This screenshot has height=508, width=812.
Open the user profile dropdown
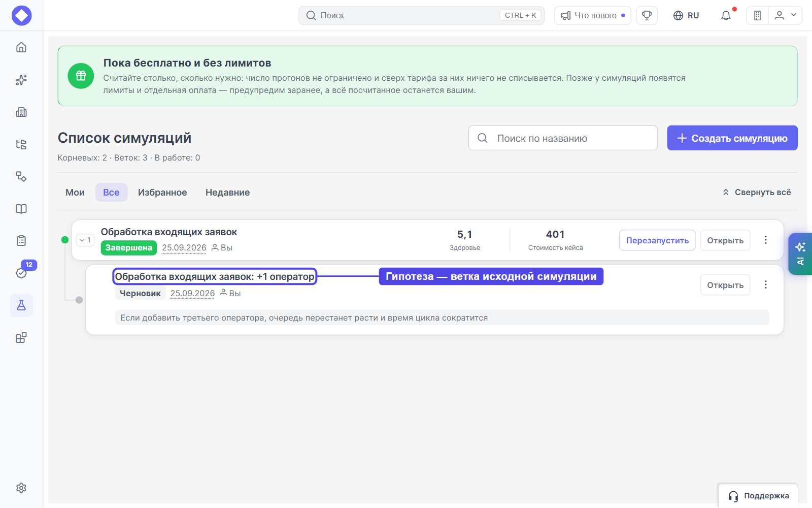pos(786,15)
